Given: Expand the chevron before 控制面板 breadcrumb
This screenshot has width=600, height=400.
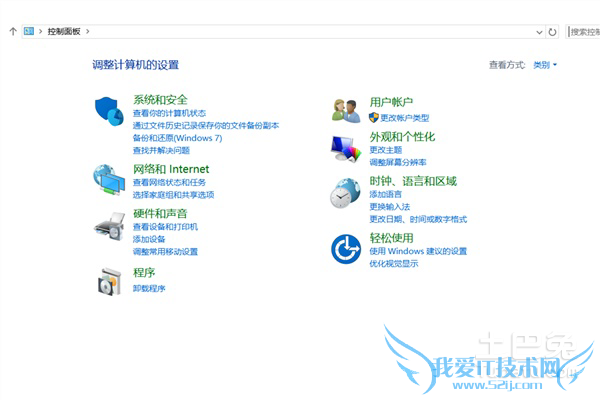Looking at the screenshot, I should [40, 31].
